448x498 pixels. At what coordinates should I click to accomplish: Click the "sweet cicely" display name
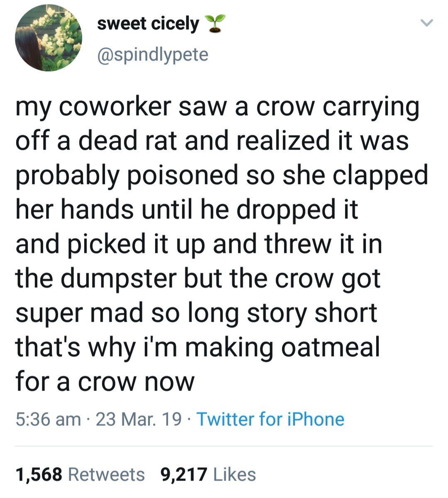(x=148, y=24)
